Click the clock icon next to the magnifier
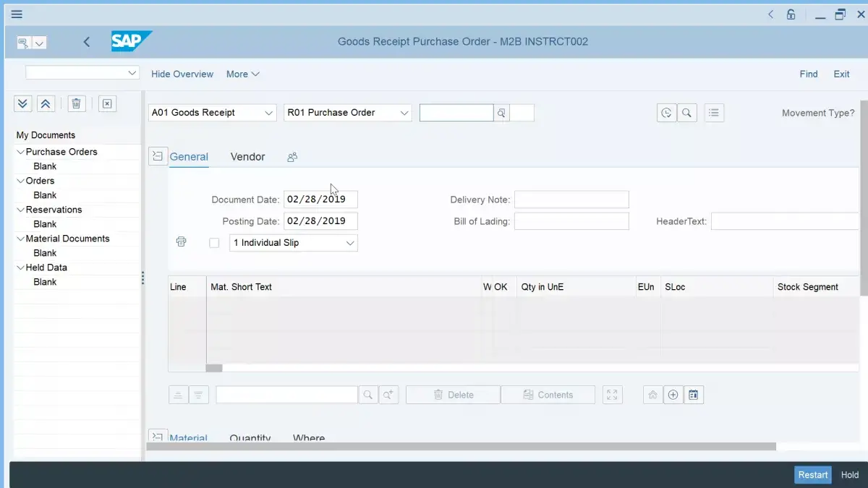The image size is (868, 488). [666, 113]
